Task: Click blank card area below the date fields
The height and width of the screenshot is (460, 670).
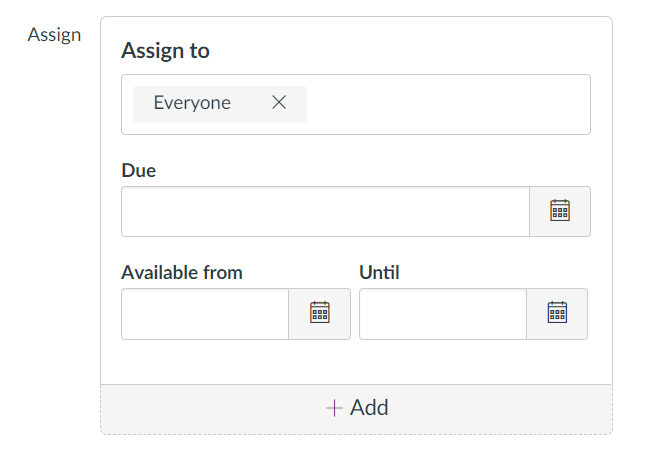Action: (x=356, y=362)
